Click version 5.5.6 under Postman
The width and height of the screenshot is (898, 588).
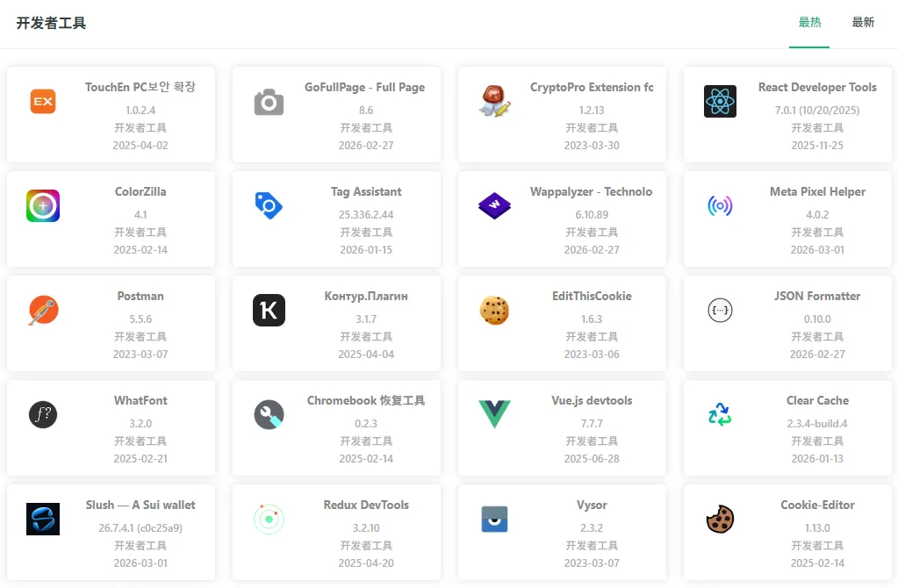pyautogui.click(x=140, y=319)
